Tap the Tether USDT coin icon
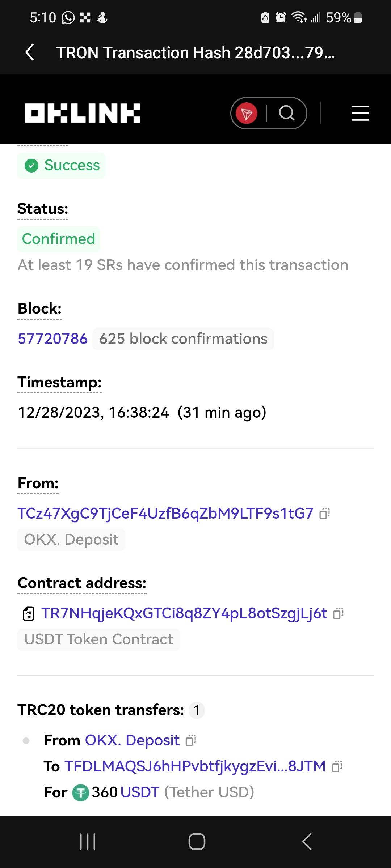Screen dimensions: 391x868 tap(80, 793)
